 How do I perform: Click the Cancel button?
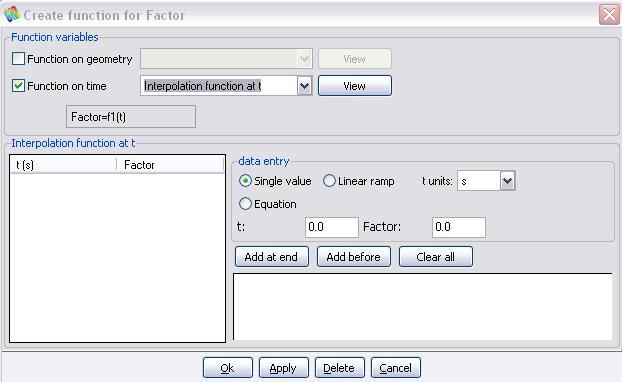(395, 368)
